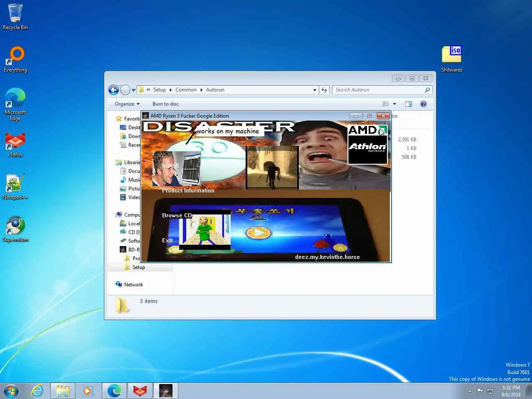
Task: Select the BD-ROM drive tree item
Action: [130, 249]
